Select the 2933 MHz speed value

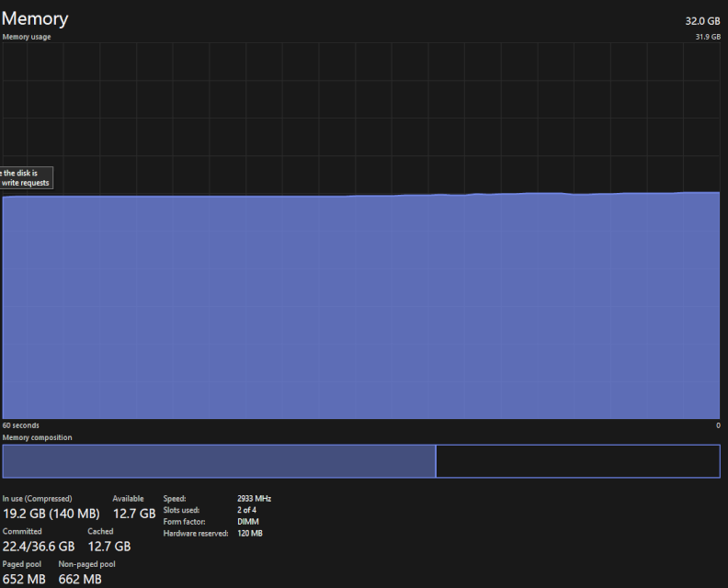click(254, 499)
